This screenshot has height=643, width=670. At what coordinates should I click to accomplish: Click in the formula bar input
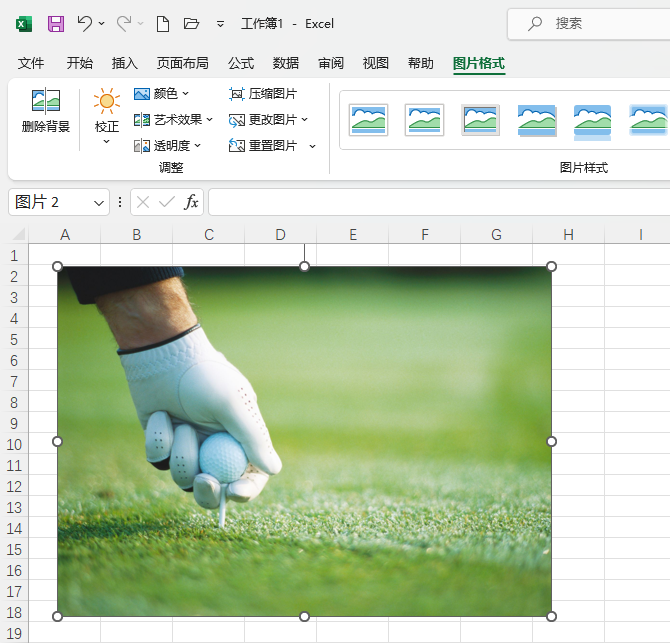tap(439, 202)
